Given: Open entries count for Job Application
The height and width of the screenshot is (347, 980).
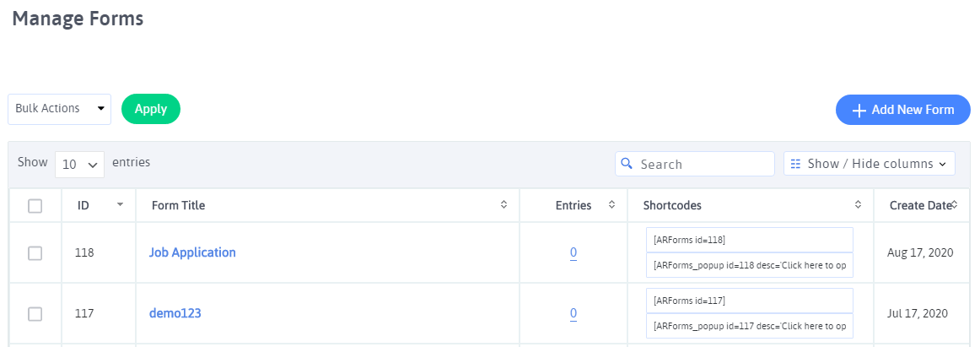Looking at the screenshot, I should [x=573, y=253].
